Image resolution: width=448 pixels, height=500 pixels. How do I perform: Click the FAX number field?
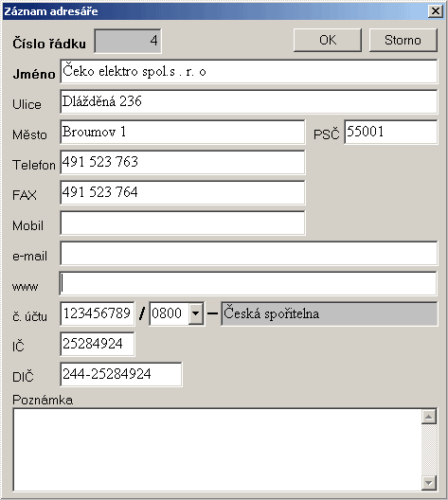pyautogui.click(x=183, y=192)
